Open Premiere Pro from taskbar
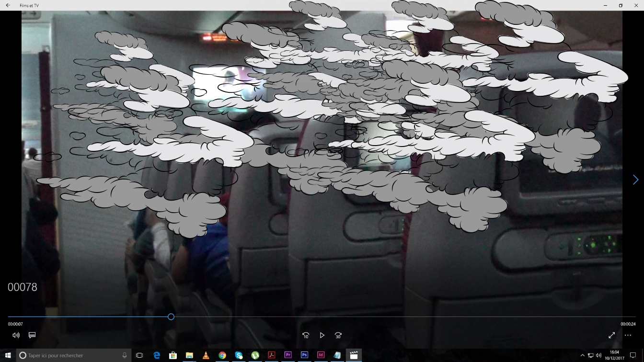 click(x=288, y=355)
